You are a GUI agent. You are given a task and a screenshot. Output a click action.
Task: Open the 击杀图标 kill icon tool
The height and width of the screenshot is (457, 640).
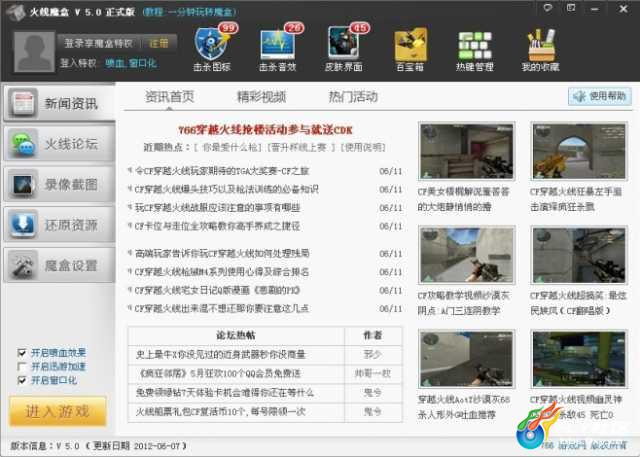[x=212, y=48]
